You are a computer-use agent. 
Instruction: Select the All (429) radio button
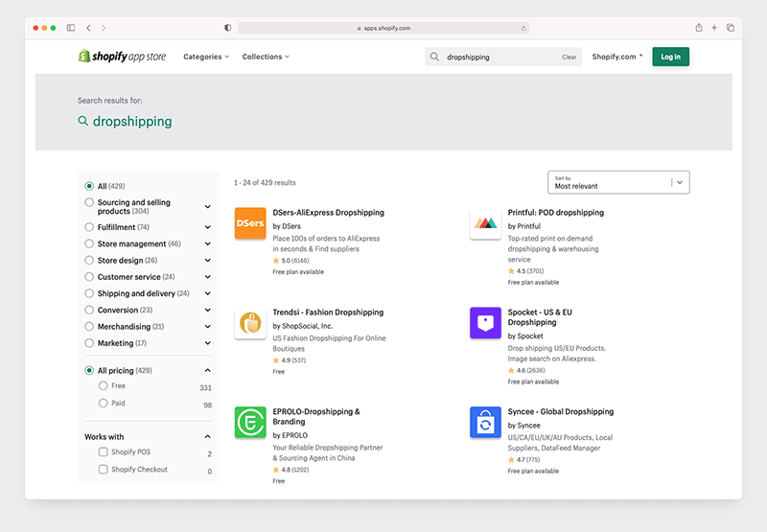[89, 186]
